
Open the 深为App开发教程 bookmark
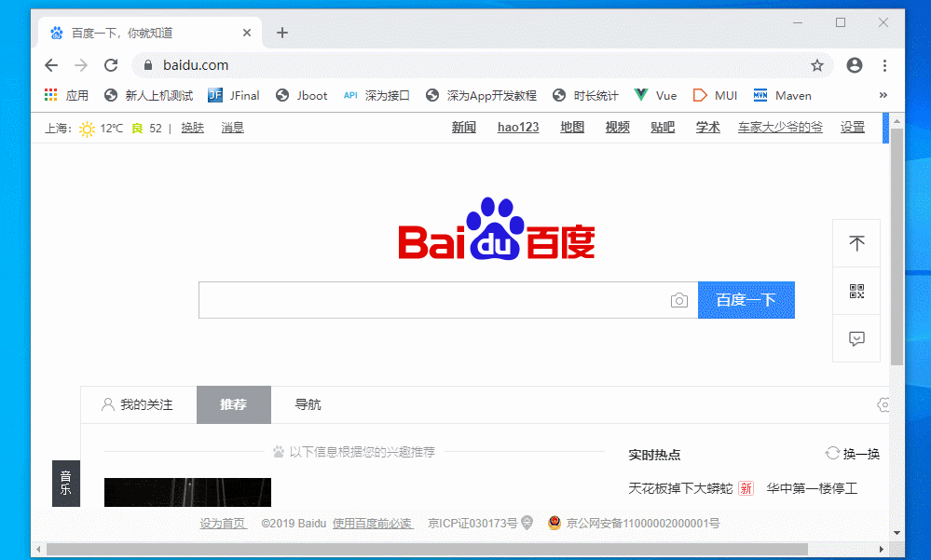tap(482, 95)
